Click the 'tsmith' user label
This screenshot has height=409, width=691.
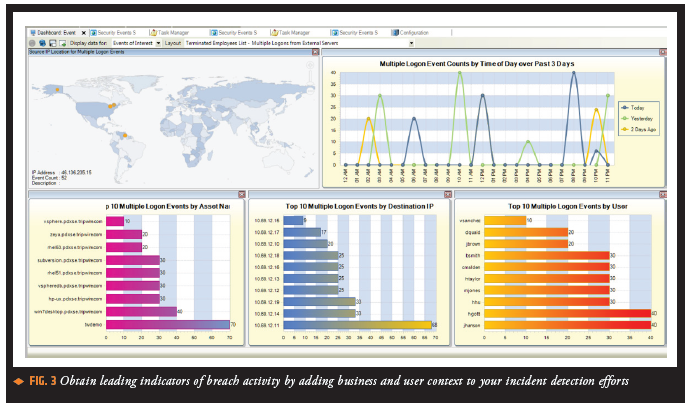(x=473, y=256)
